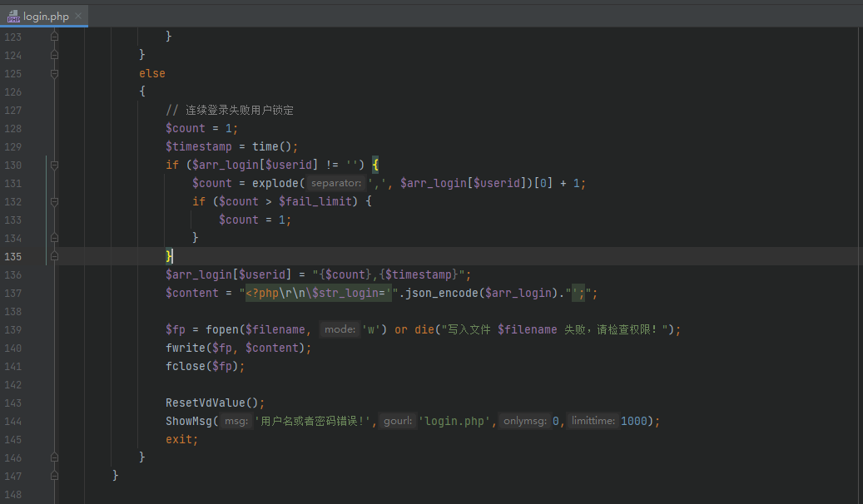Click the fold arrow at line 146
The image size is (863, 504).
pos(54,457)
